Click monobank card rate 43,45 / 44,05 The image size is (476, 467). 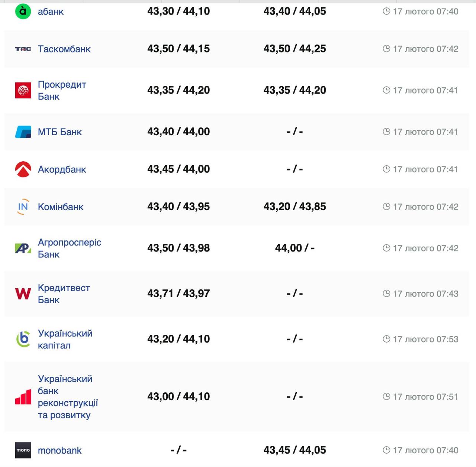295,450
